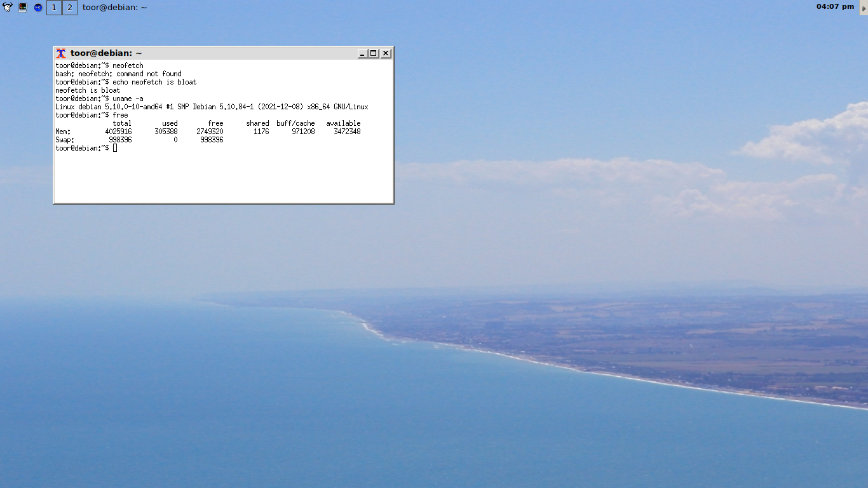Click the terminal window's title text

(106, 53)
